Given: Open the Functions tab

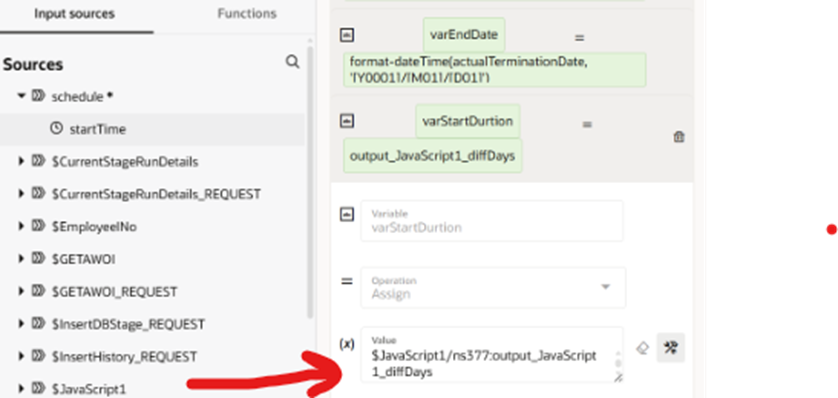Looking at the screenshot, I should click(246, 14).
